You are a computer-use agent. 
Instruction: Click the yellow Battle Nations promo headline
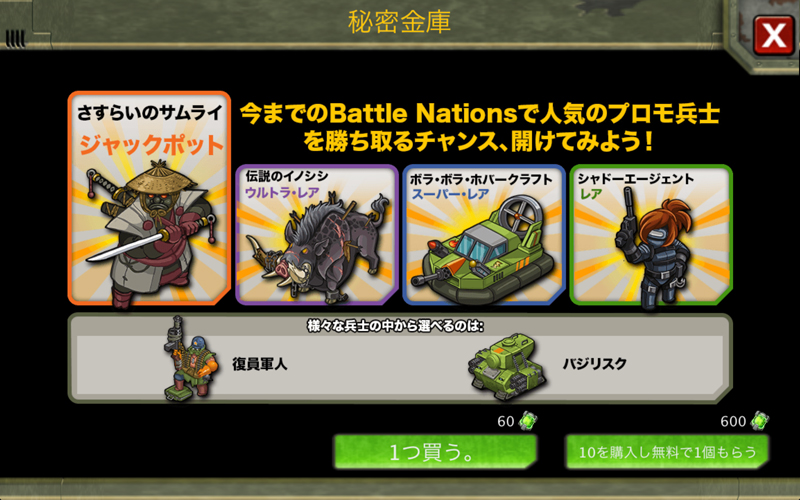(479, 127)
